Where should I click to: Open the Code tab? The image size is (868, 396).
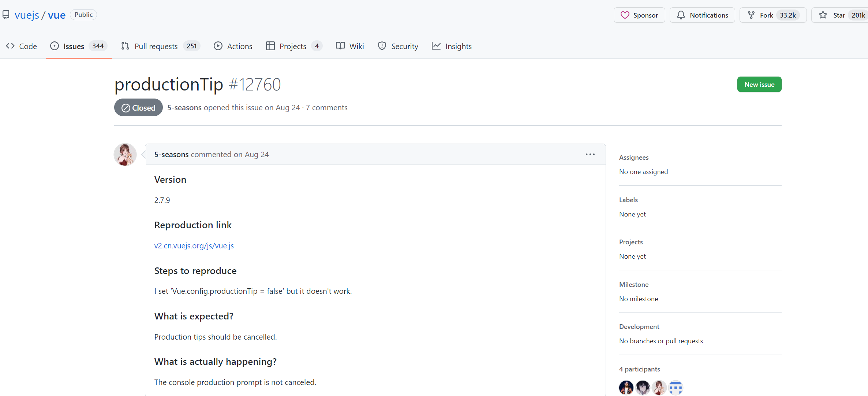click(x=22, y=46)
